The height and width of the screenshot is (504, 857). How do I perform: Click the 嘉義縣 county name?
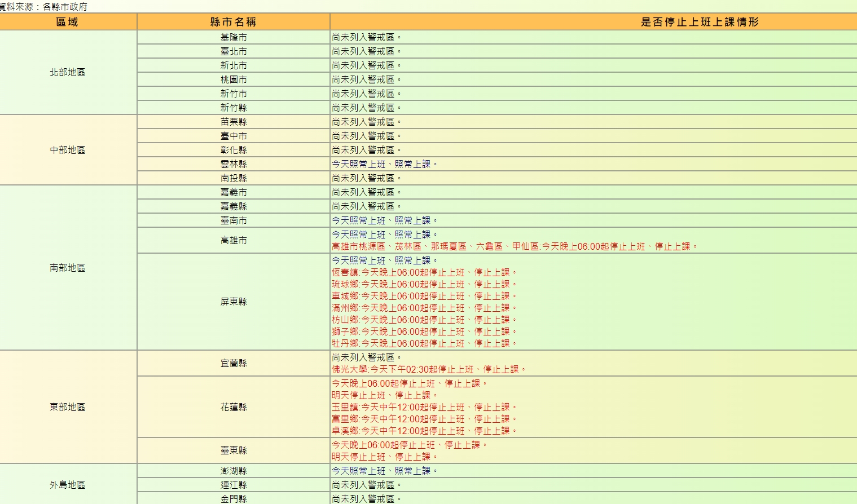tap(234, 206)
